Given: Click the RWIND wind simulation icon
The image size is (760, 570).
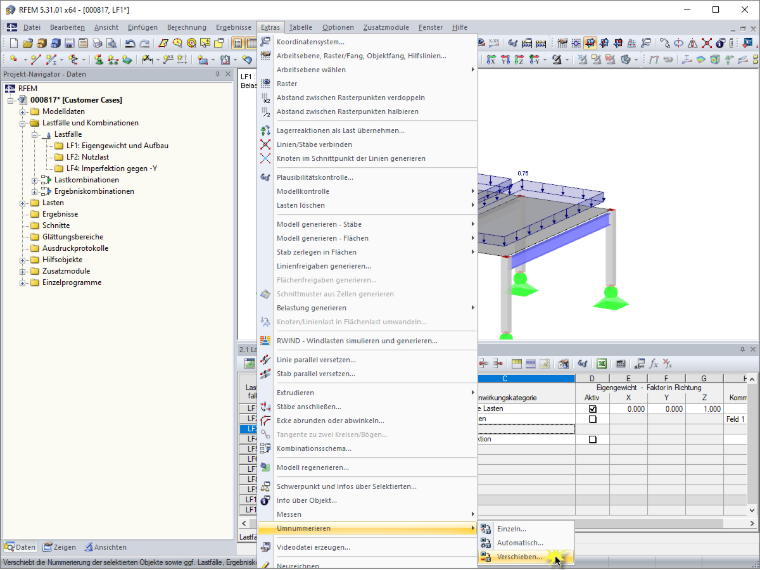Looking at the screenshot, I should tap(265, 341).
